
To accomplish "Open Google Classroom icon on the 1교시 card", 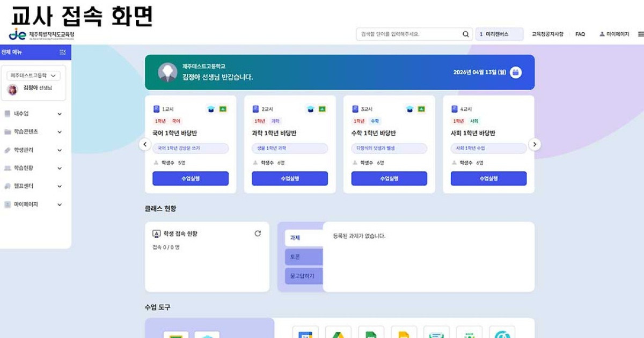I will (x=222, y=108).
